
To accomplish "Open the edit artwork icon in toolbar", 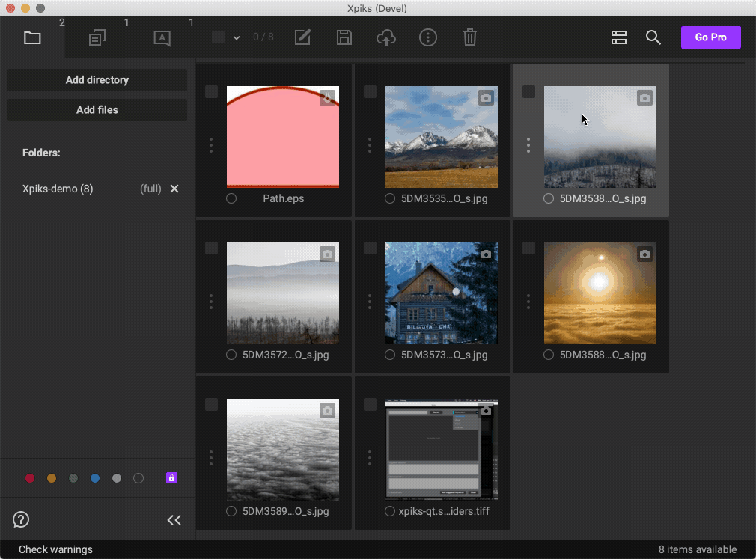I will (302, 37).
